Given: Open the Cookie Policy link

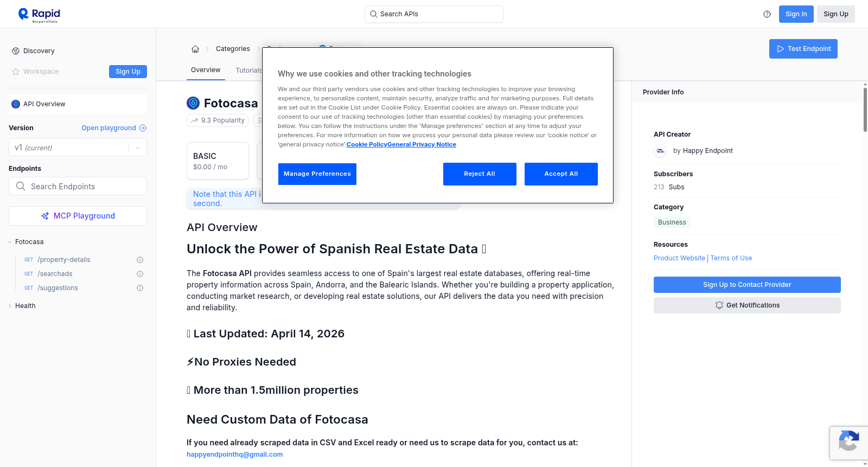Looking at the screenshot, I should 367,144.
